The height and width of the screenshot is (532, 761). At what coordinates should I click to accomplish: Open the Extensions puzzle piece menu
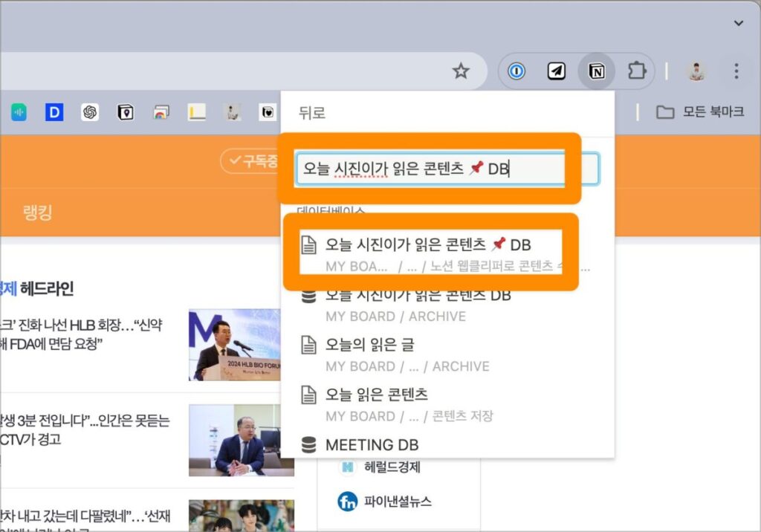pos(636,71)
